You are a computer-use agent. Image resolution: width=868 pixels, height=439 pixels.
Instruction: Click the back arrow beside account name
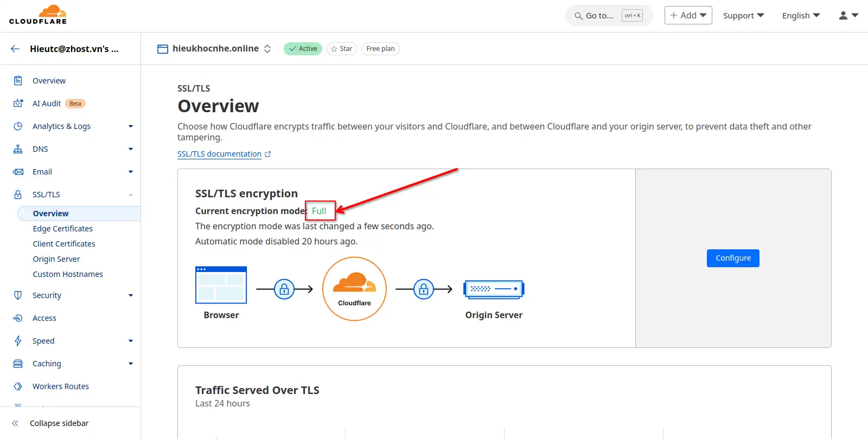pyautogui.click(x=15, y=49)
